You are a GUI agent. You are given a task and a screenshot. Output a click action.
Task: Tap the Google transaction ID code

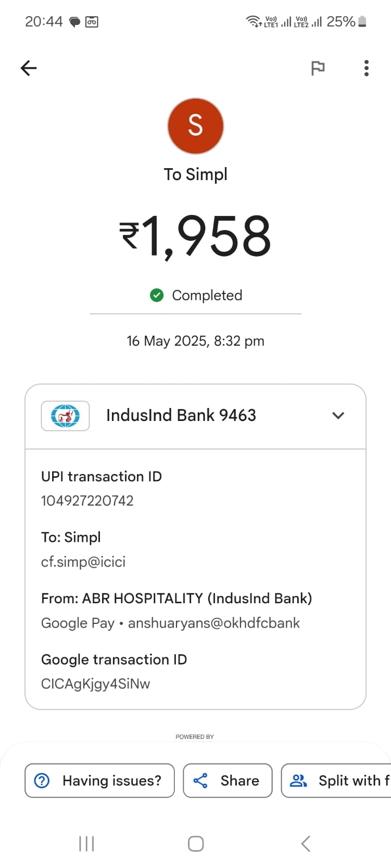[96, 684]
